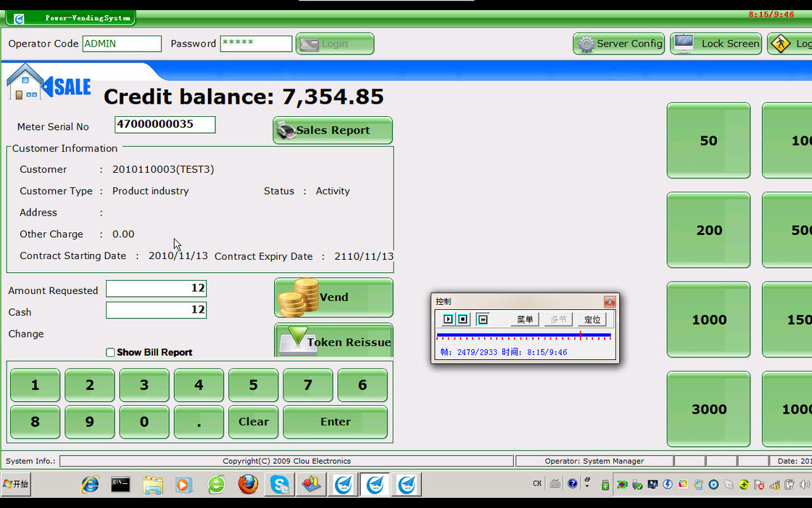Click the Vend button with coins icon
This screenshot has width=812, height=508.
[x=333, y=298]
